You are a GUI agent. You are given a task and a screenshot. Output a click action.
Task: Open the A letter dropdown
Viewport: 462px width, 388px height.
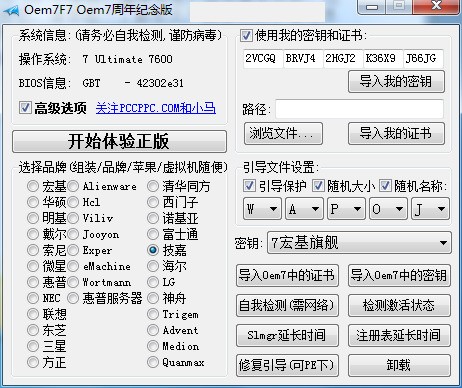(304, 209)
